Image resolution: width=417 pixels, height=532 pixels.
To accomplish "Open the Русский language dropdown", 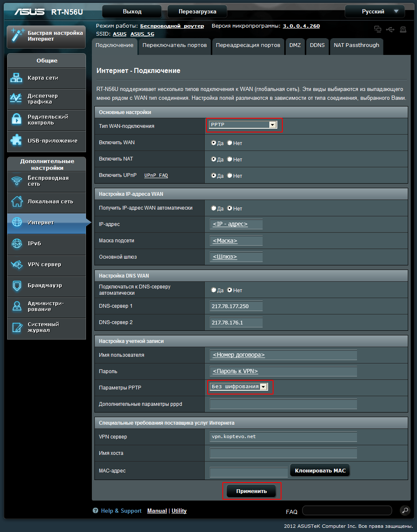I will (375, 11).
